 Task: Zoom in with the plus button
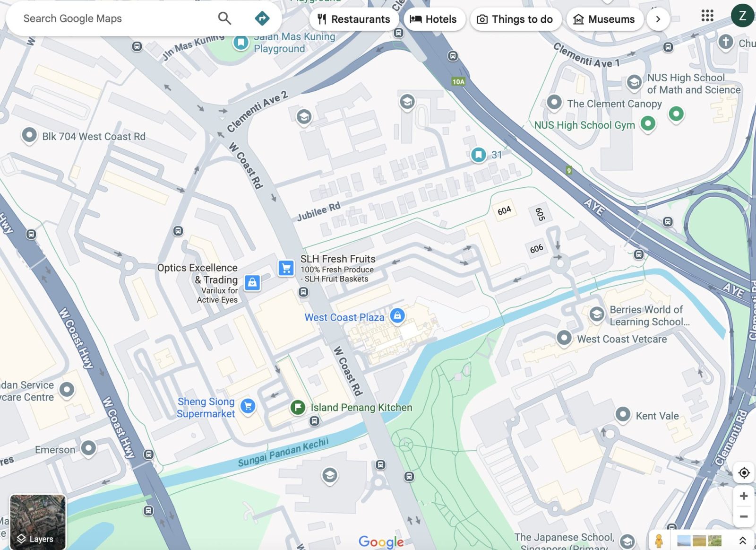[744, 496]
